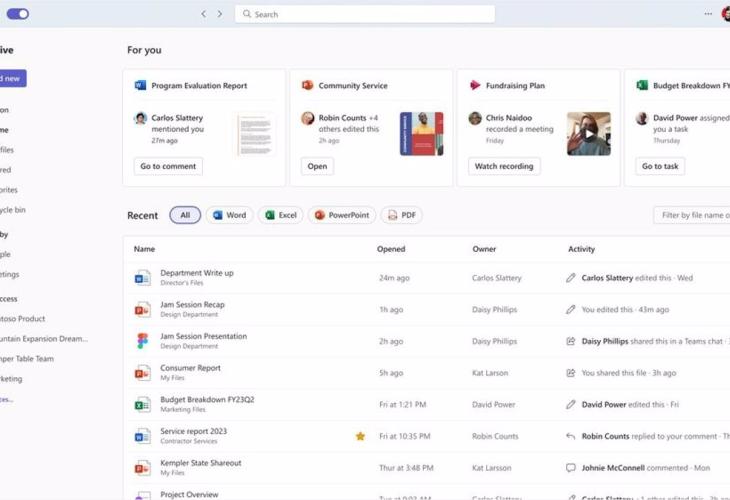Filter recent files by Excel
This screenshot has height=500, width=730.
click(280, 215)
